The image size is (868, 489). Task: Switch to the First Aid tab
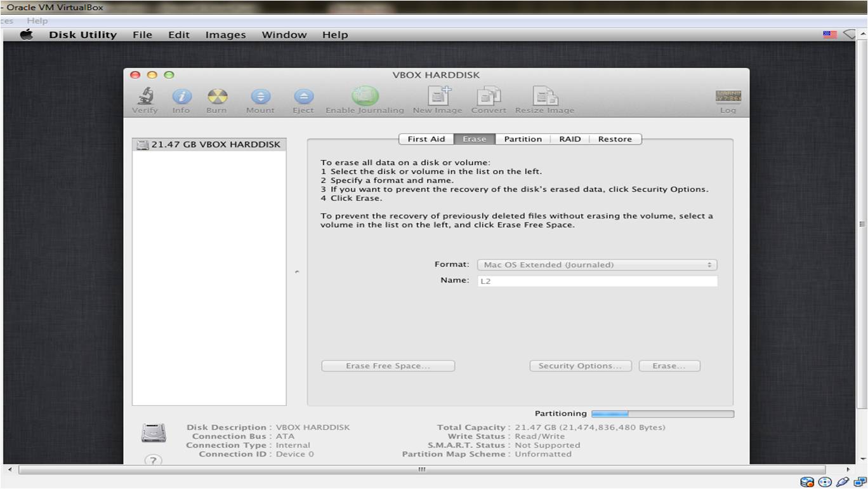[x=426, y=139]
